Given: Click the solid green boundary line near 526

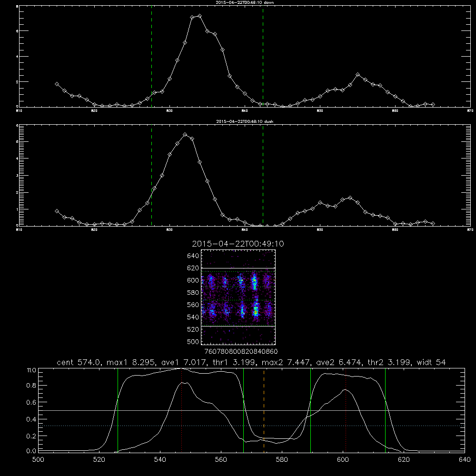Looking at the screenshot, I should click(118, 410).
